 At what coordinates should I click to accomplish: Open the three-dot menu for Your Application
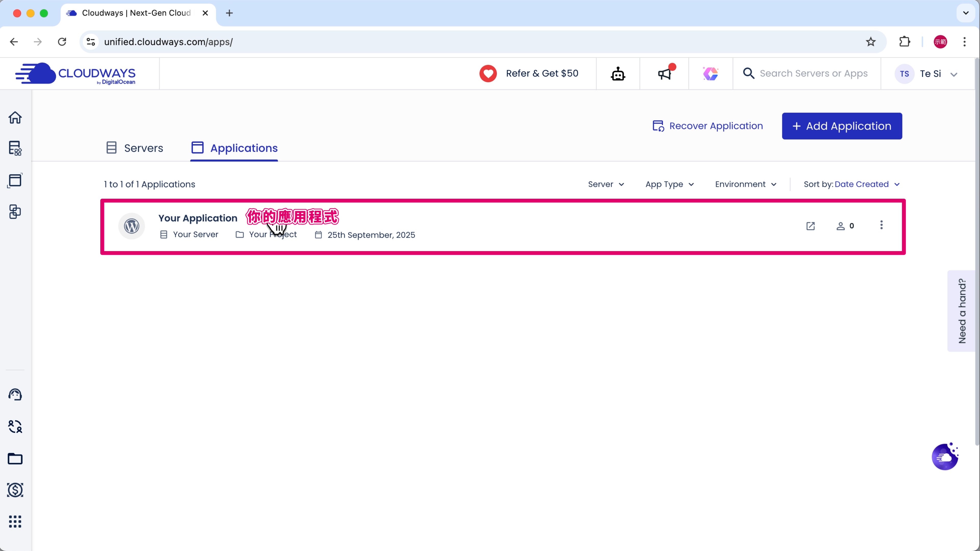[x=881, y=225]
